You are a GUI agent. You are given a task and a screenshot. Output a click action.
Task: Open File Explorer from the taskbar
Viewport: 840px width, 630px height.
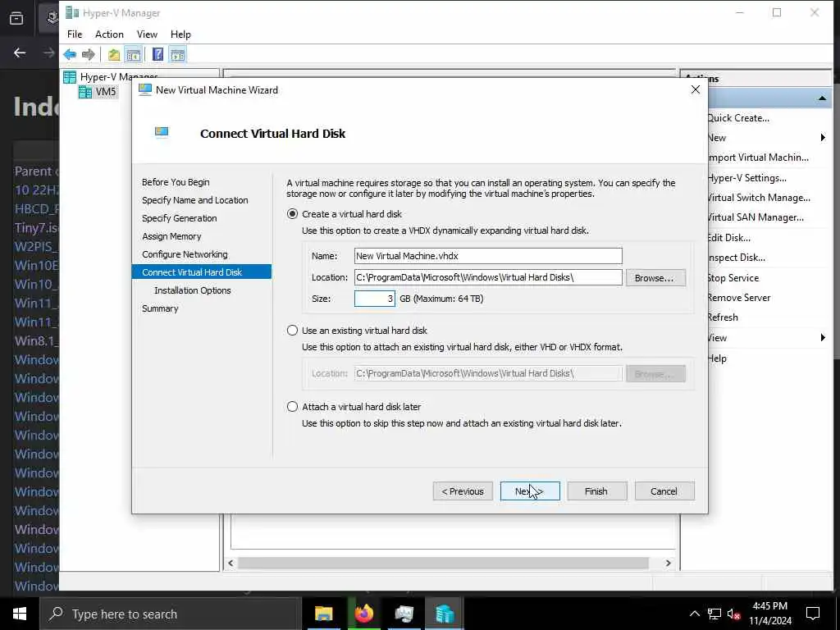[x=323, y=614]
